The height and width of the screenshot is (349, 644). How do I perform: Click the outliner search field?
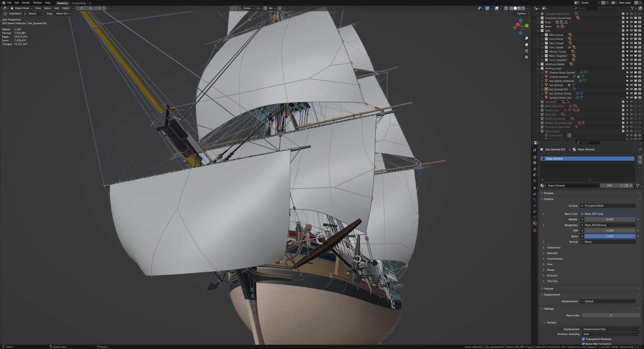tap(586, 8)
